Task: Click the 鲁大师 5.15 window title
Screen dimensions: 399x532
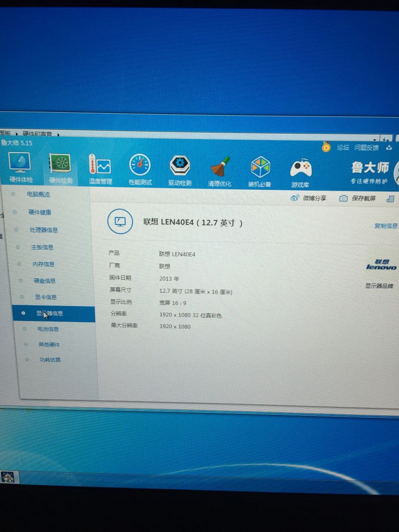Action: (x=16, y=143)
